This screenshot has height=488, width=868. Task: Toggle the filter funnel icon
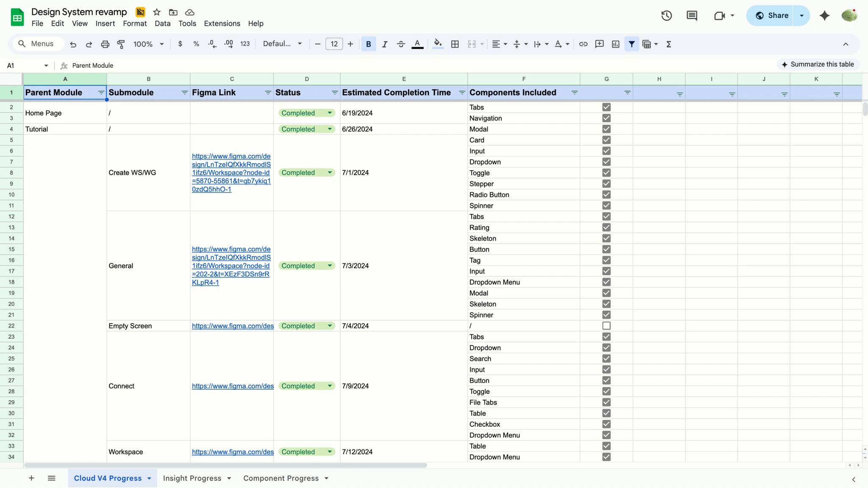pos(632,44)
